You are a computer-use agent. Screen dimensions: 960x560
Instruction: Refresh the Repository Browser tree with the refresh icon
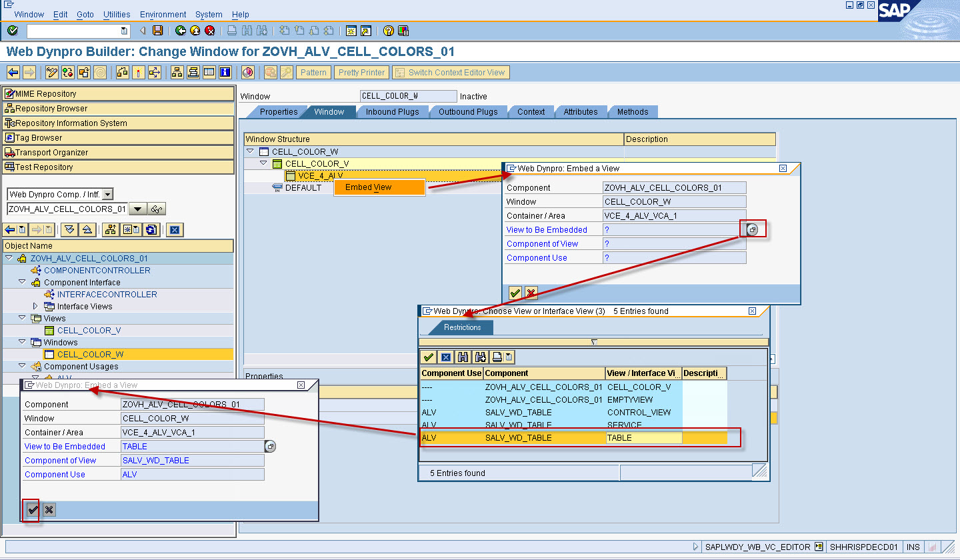tap(151, 229)
